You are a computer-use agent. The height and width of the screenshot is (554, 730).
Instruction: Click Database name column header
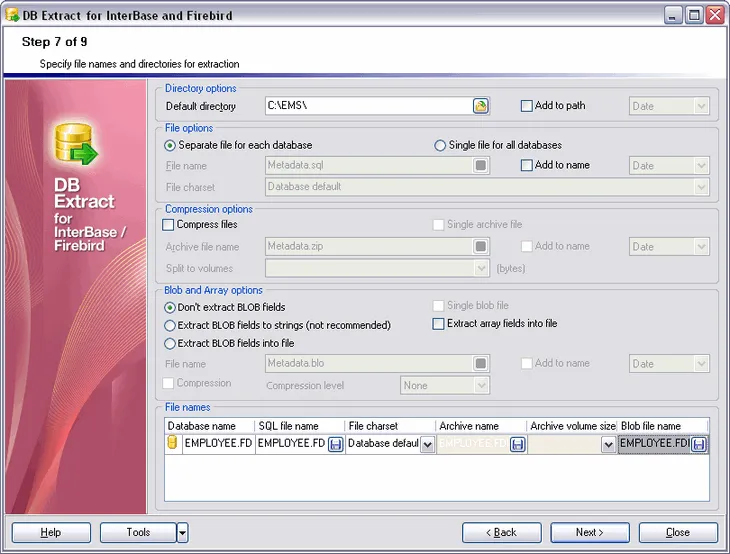[210, 426]
